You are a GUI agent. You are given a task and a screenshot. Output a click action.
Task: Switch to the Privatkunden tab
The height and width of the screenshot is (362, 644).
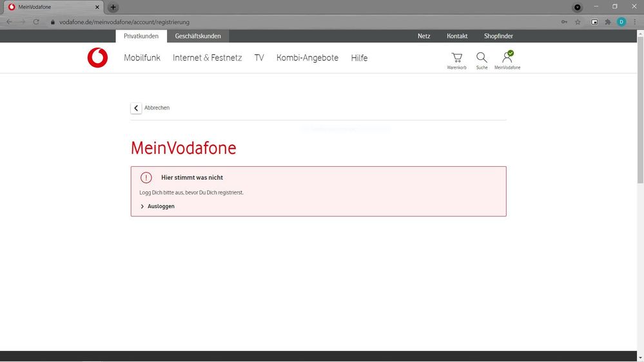coord(141,36)
